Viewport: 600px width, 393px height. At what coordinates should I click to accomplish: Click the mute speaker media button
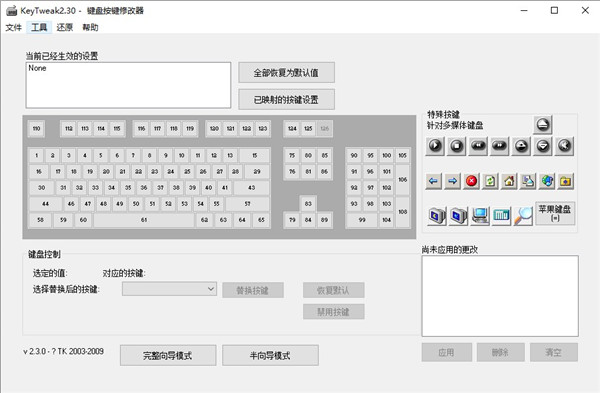coord(564,146)
